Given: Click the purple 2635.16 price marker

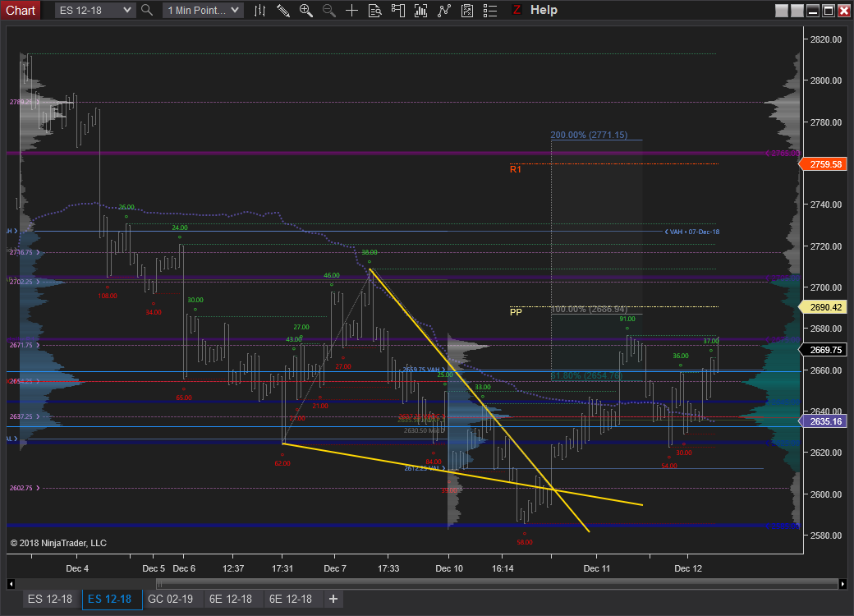Looking at the screenshot, I should click(823, 421).
